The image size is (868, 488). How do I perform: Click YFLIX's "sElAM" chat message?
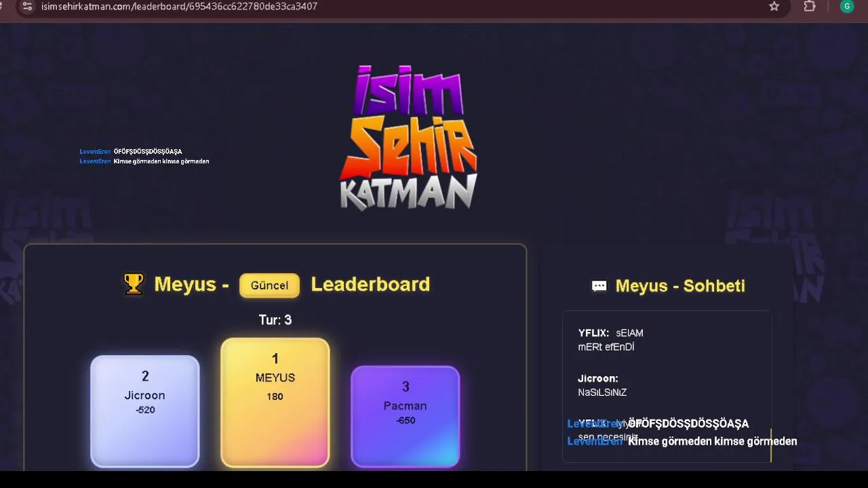coord(629,333)
